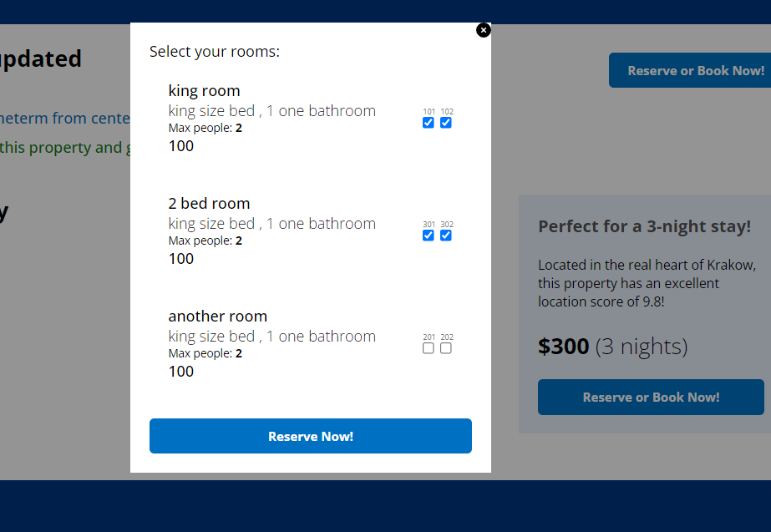
Task: Uncheck room 102 under king room
Action: tap(446, 122)
